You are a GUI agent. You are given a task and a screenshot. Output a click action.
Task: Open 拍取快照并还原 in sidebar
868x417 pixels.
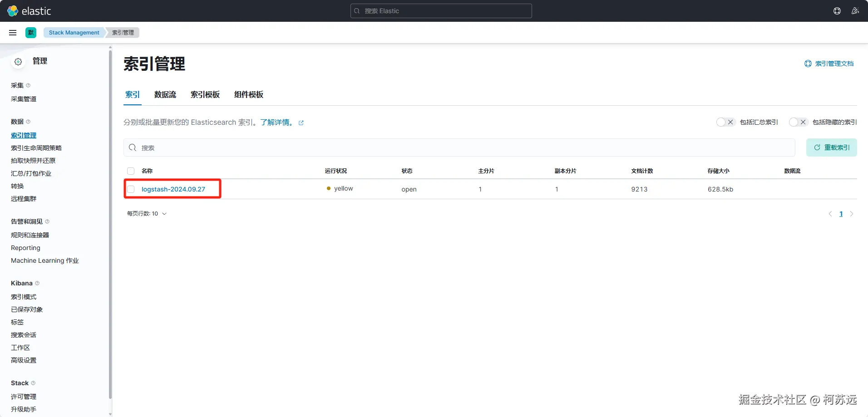tap(33, 161)
